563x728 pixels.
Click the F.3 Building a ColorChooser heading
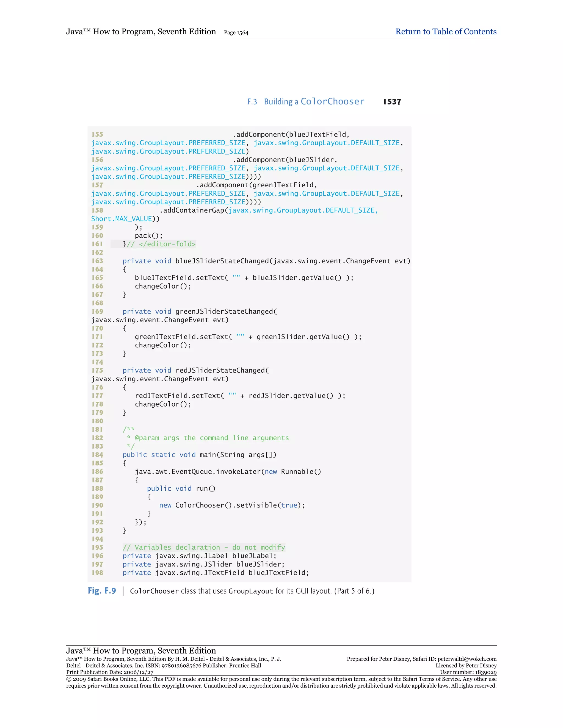[x=305, y=102]
